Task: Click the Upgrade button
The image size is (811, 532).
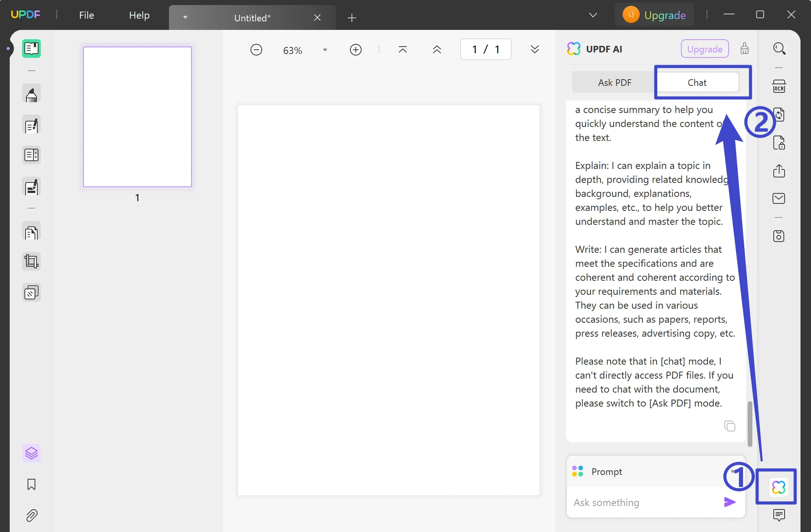Action: coord(665,15)
